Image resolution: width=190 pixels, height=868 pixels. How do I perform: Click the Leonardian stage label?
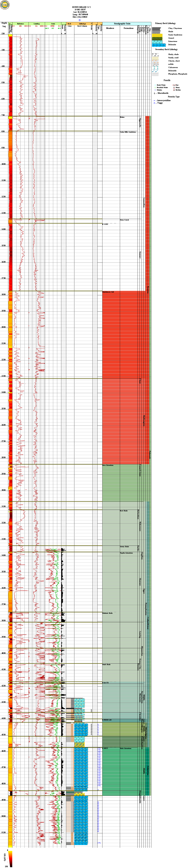click(x=144, y=202)
